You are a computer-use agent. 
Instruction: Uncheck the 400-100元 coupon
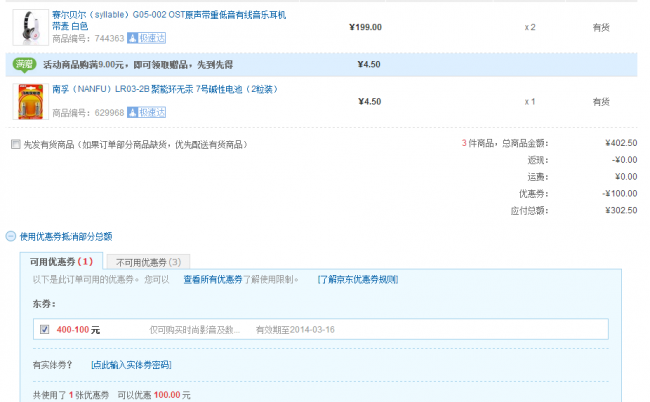tap(44, 329)
